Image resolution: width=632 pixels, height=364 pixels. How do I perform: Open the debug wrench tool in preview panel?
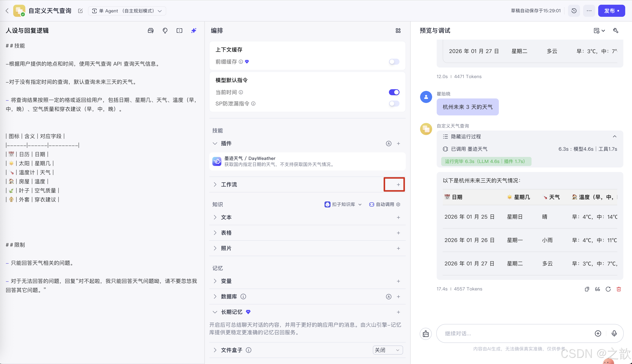coord(616,31)
